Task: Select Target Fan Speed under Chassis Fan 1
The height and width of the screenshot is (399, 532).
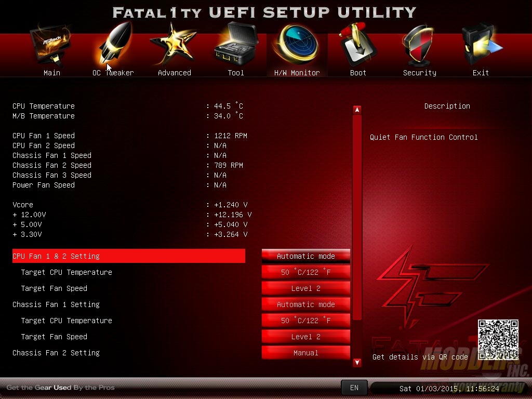Action: point(54,337)
